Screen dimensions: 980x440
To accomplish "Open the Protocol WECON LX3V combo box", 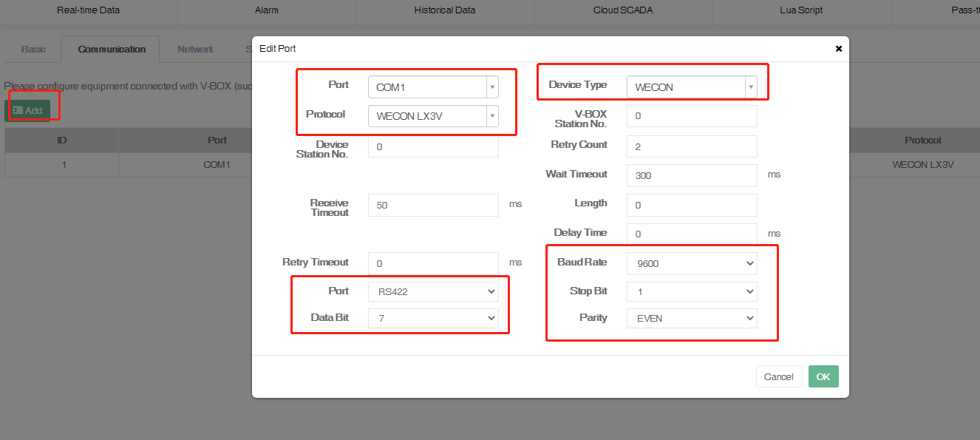I will point(433,116).
